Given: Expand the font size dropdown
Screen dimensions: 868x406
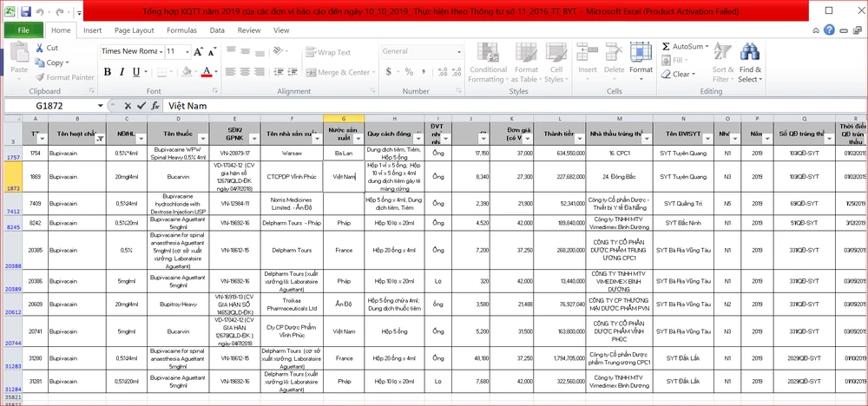Looking at the screenshot, I should 187,51.
